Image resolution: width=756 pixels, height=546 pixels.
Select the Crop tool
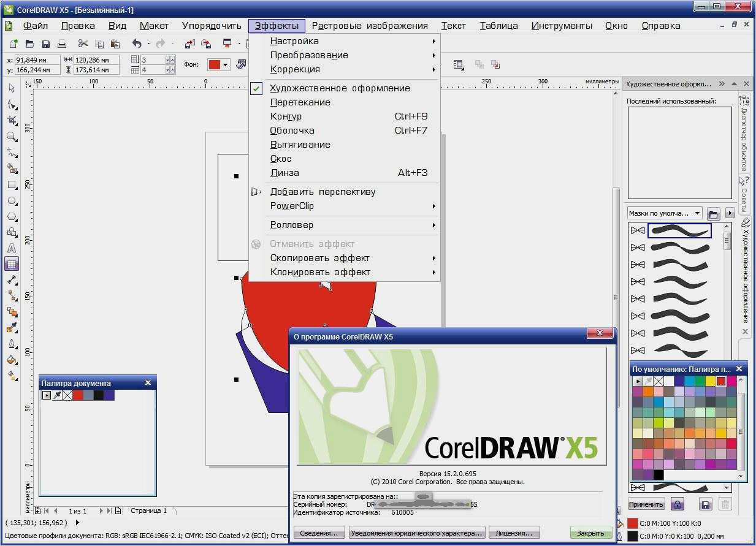point(12,121)
